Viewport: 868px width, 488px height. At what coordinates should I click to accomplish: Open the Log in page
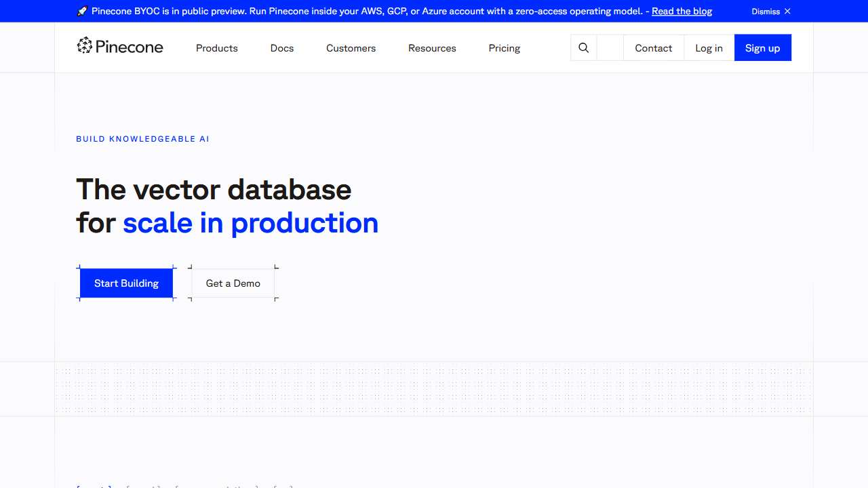coord(709,48)
